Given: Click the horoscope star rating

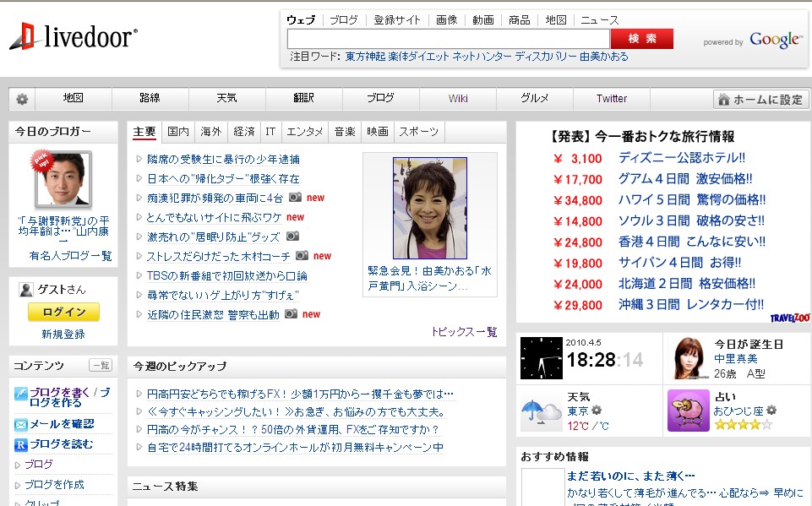Looking at the screenshot, I should click(743, 425).
